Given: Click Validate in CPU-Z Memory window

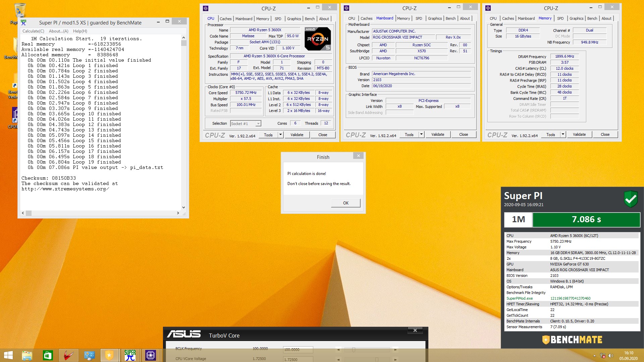Looking at the screenshot, I should point(579,134).
